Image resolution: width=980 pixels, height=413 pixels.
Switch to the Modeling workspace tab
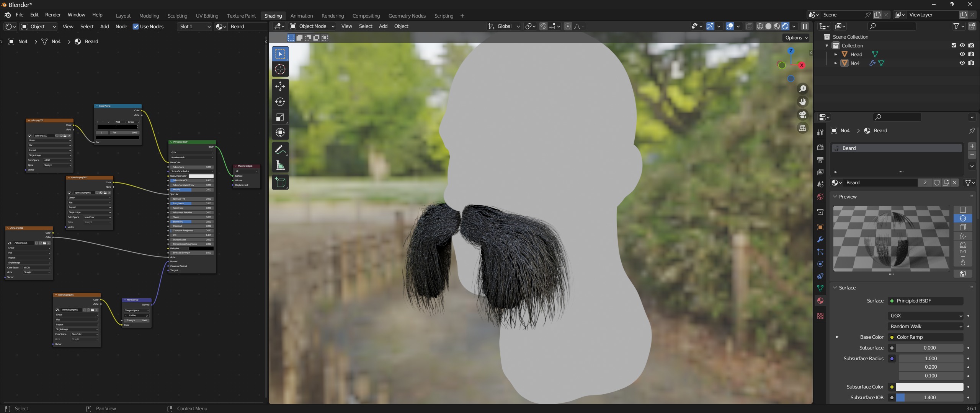pyautogui.click(x=149, y=16)
